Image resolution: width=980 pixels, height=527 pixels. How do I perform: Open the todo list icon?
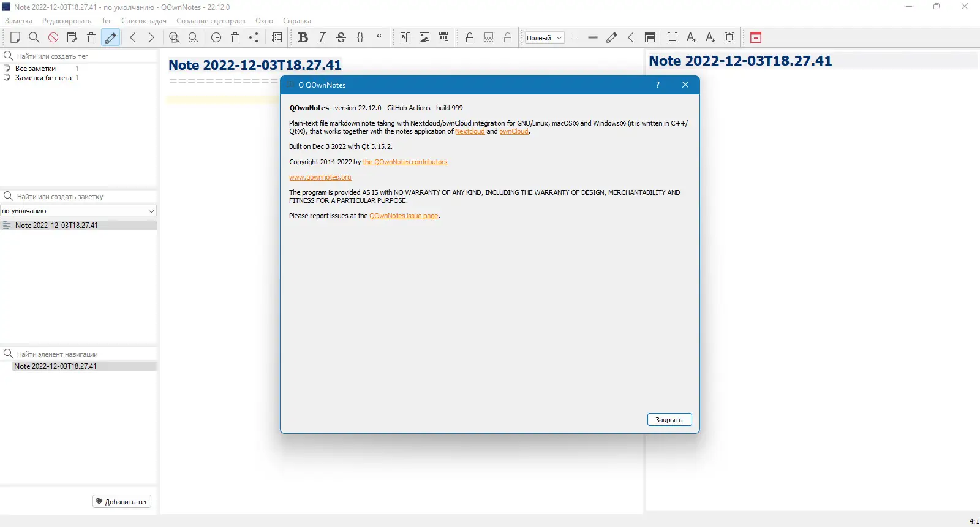[x=277, y=37]
